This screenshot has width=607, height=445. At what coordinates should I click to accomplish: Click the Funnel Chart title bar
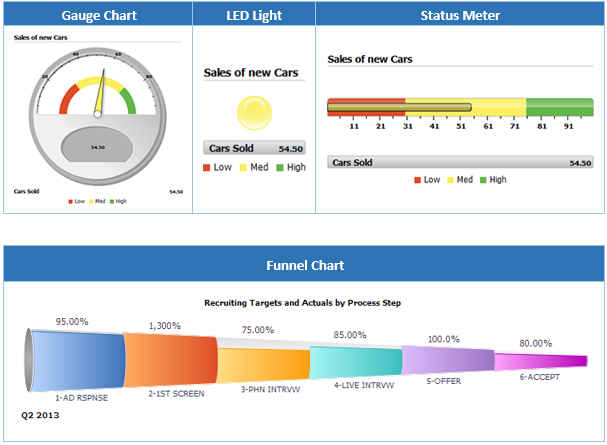304,265
